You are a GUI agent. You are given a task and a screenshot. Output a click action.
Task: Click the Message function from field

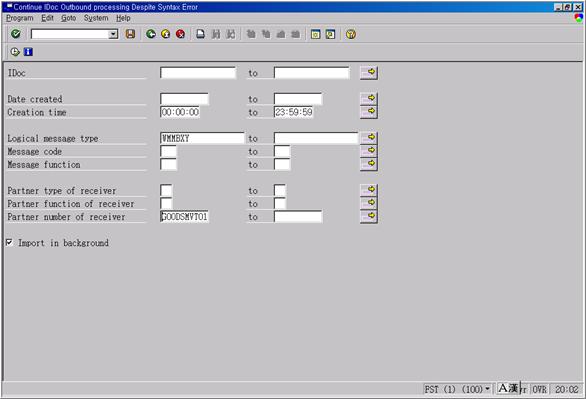[169, 164]
